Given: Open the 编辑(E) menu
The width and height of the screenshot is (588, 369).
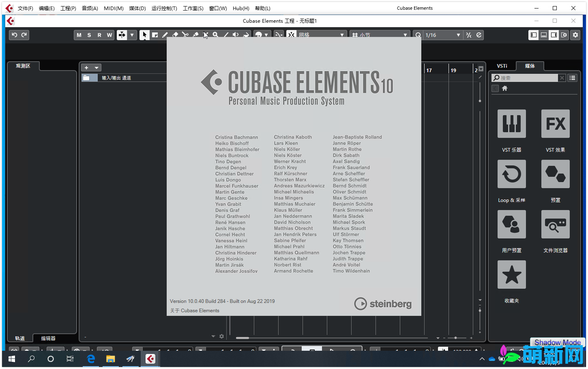Looking at the screenshot, I should click(47, 8).
